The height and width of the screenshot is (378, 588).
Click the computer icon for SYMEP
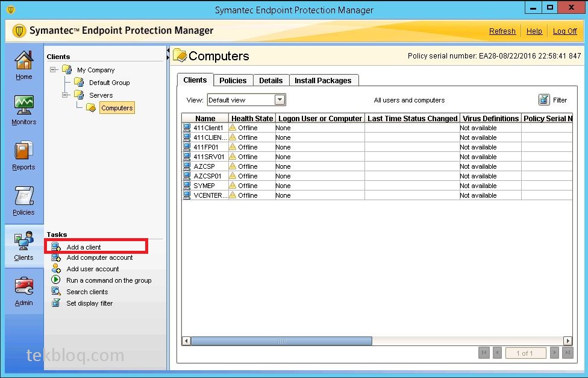point(187,186)
